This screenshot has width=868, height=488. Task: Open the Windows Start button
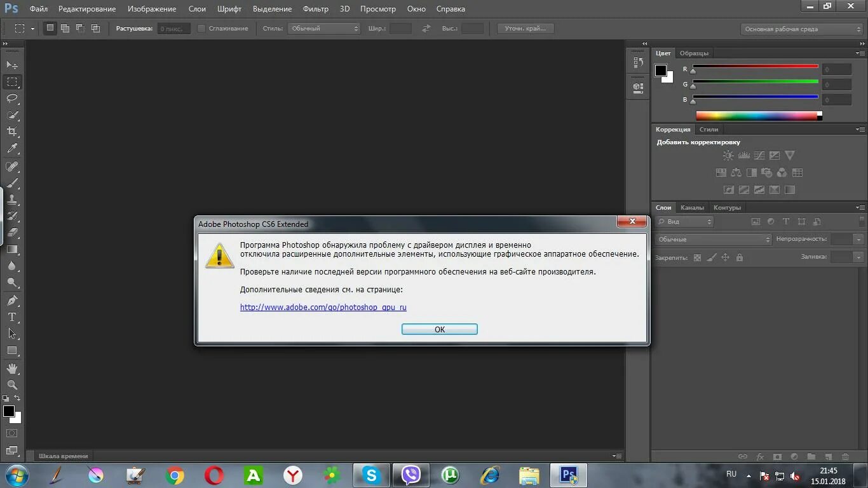pos(17,475)
